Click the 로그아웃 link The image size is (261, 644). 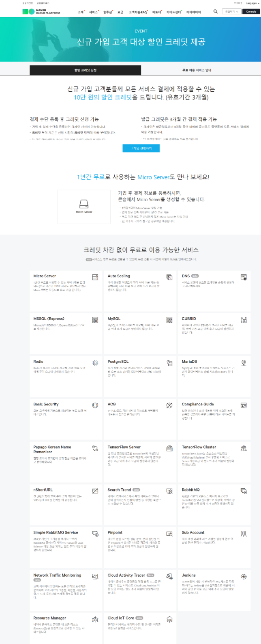[238, 3]
